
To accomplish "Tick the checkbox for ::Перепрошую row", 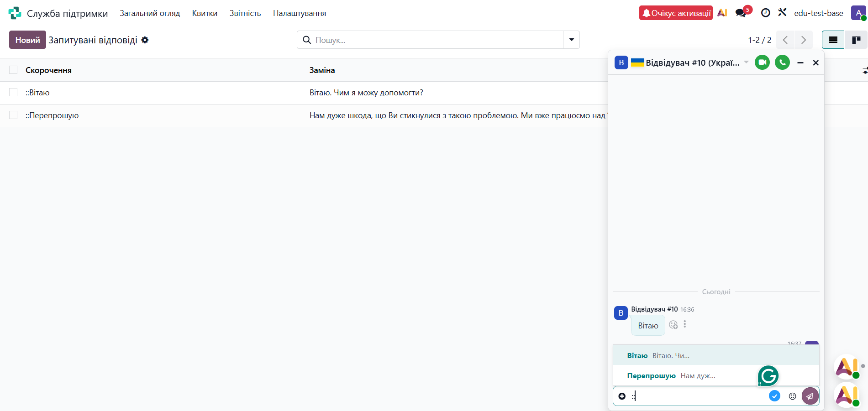I will coord(13,115).
